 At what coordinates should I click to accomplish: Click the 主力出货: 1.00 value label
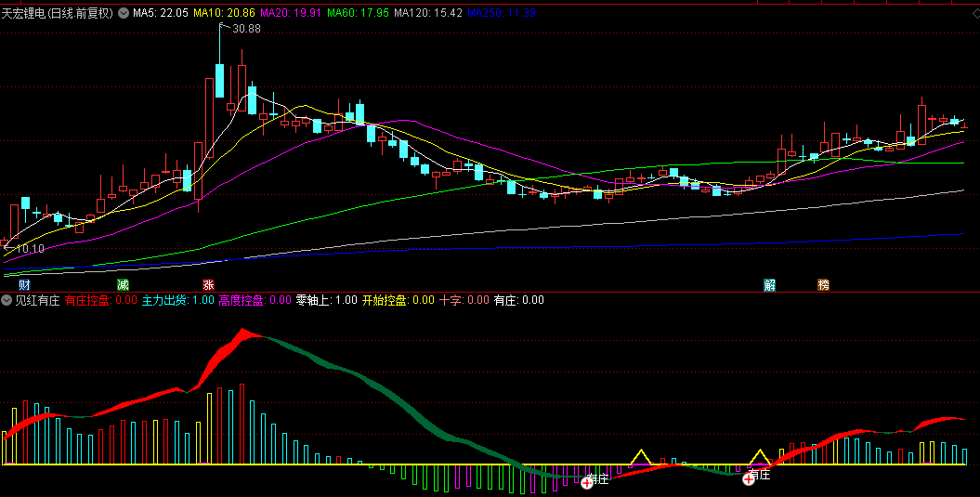[177, 300]
